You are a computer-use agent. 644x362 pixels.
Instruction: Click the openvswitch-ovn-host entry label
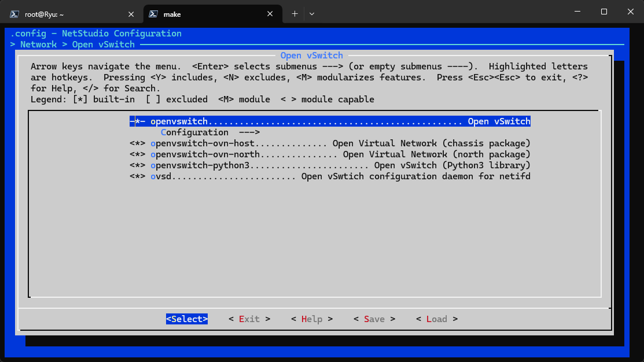click(203, 143)
